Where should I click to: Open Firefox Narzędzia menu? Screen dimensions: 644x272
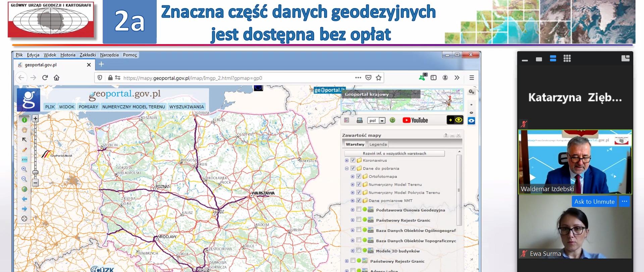click(x=109, y=55)
